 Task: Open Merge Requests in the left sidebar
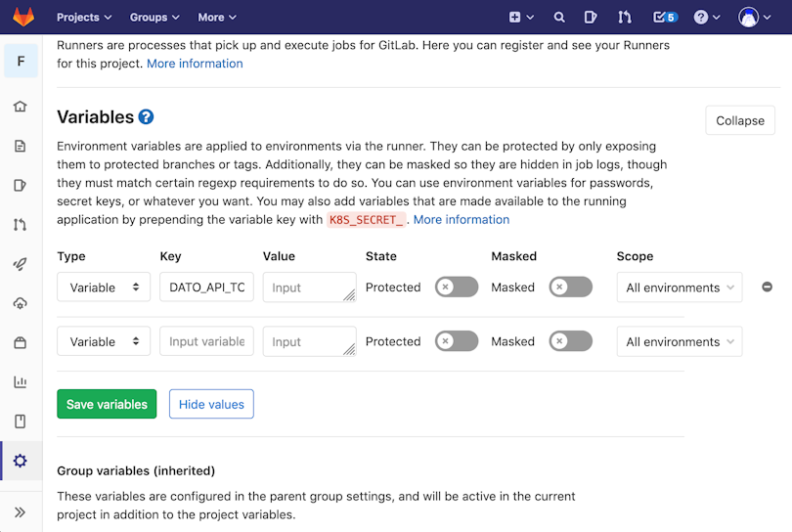21,225
